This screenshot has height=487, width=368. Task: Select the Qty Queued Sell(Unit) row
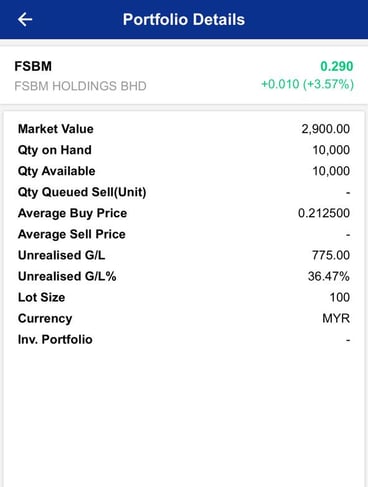184,192
